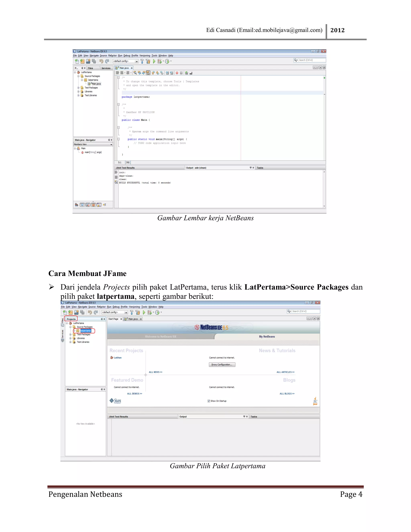Expand the latpertama package in the lower screenshot
Image resolution: width=411 pixels, height=532 pixels.
pos(74,331)
